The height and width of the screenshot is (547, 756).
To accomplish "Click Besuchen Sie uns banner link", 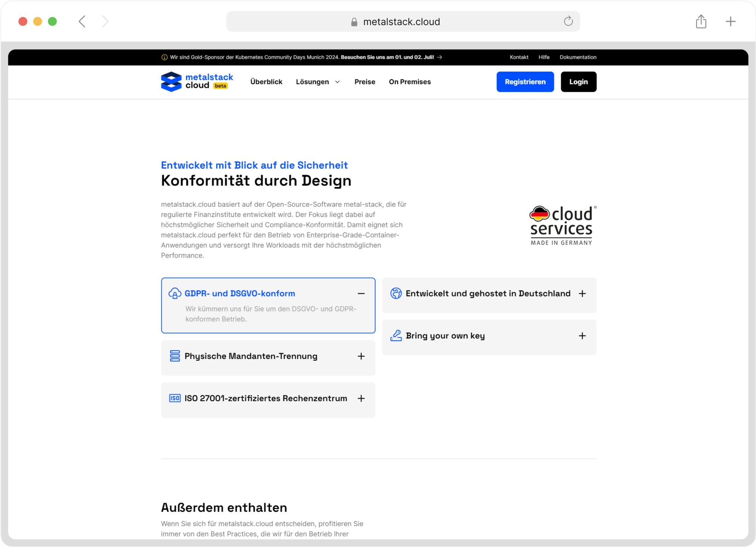I will 387,57.
